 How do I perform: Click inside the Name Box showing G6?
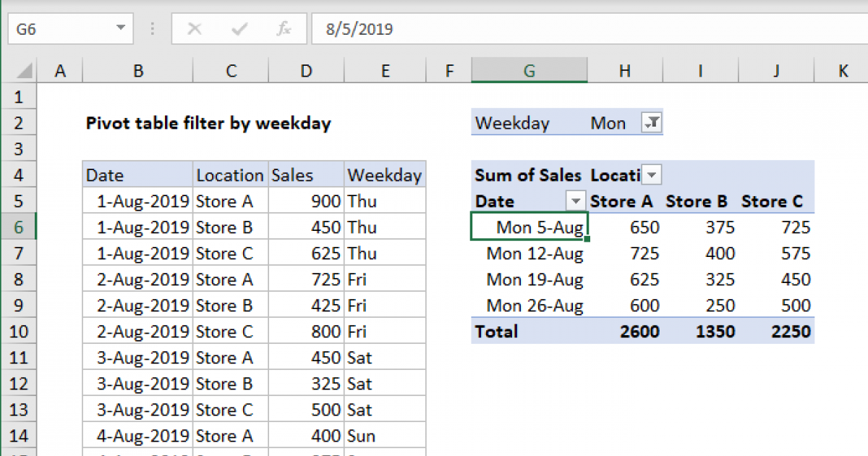[x=65, y=29]
